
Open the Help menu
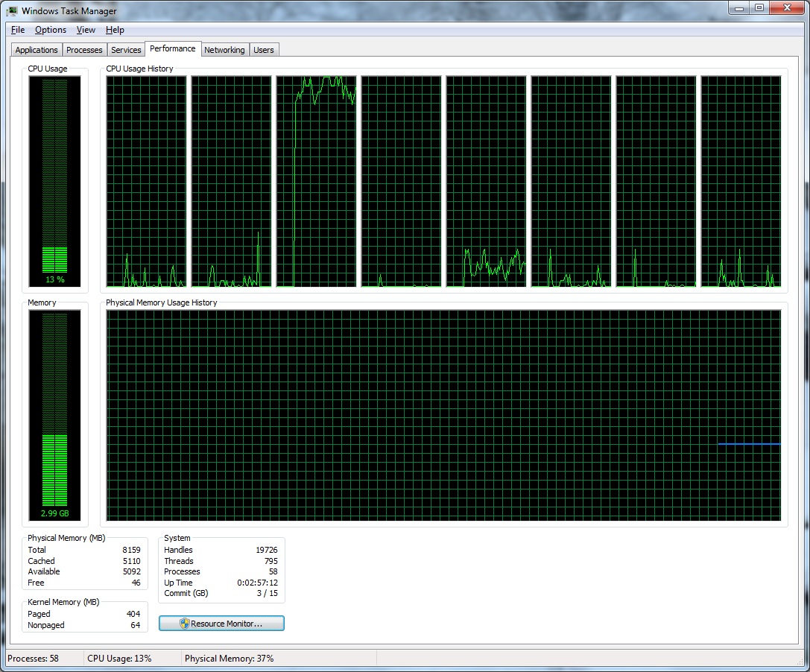tap(115, 30)
